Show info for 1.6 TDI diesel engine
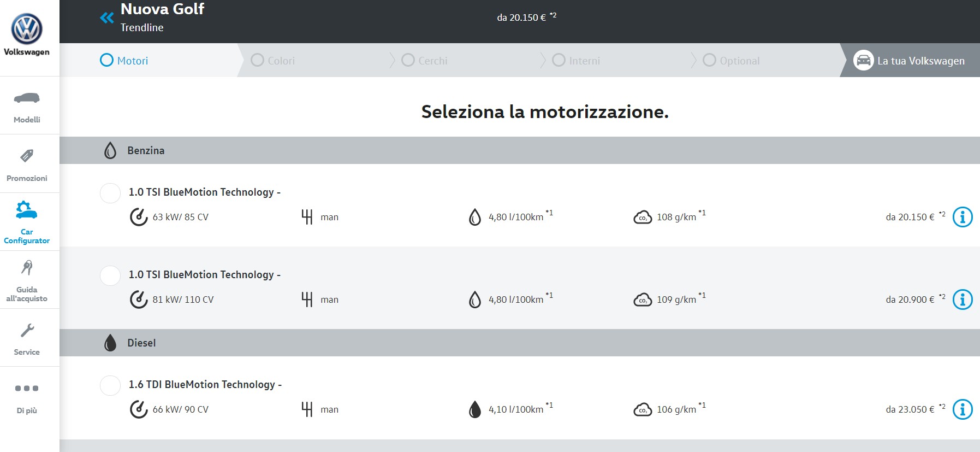Screen dimensions: 980x452 coord(962,409)
